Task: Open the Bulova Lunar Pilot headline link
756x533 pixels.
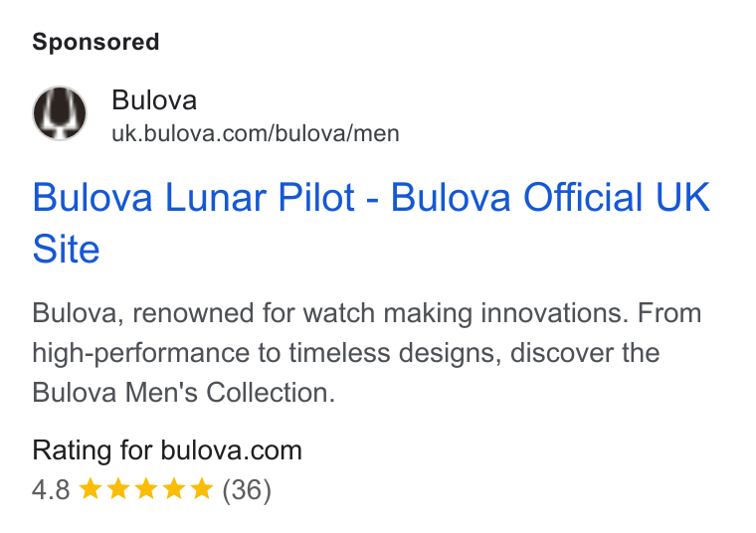Action: coord(371,223)
